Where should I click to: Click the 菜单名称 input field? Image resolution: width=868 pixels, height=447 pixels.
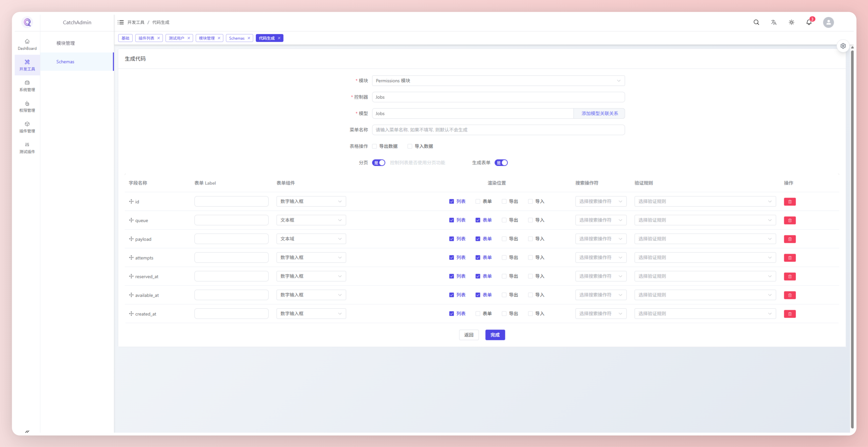(498, 130)
